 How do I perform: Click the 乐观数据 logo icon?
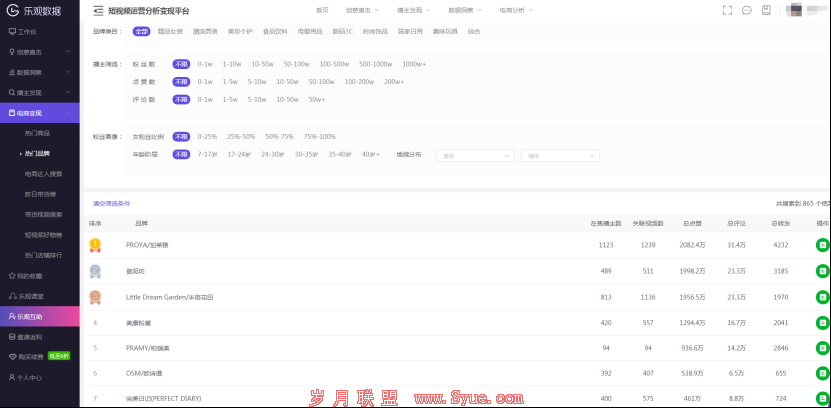tap(12, 10)
